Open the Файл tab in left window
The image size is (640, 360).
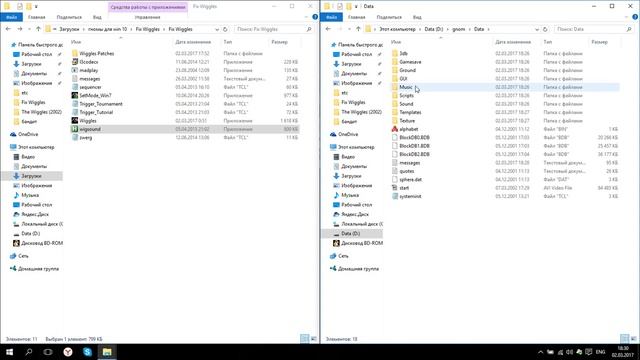click(11, 17)
